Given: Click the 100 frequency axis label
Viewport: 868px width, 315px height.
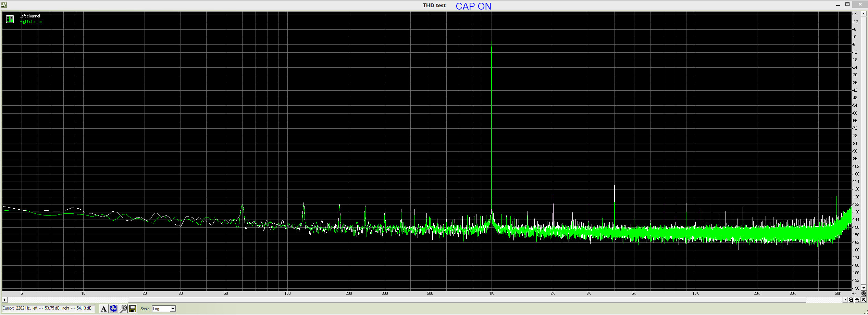Looking at the screenshot, I should click(x=287, y=293).
